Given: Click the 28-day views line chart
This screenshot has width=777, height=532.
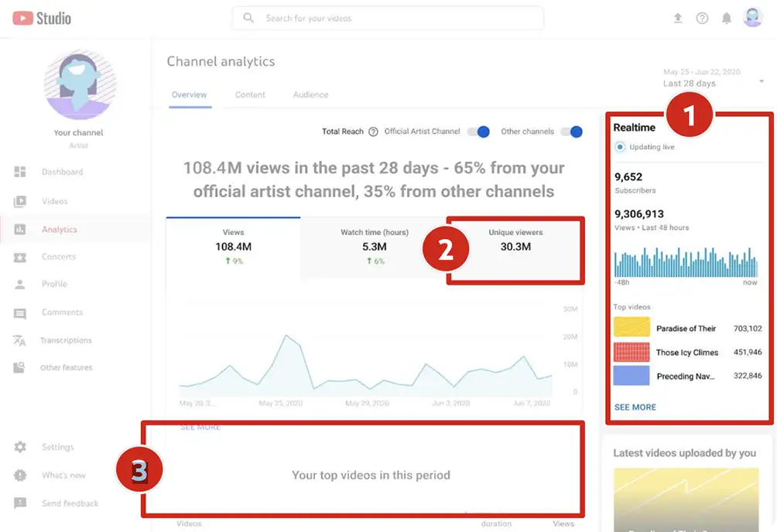Looking at the screenshot, I should [x=366, y=367].
